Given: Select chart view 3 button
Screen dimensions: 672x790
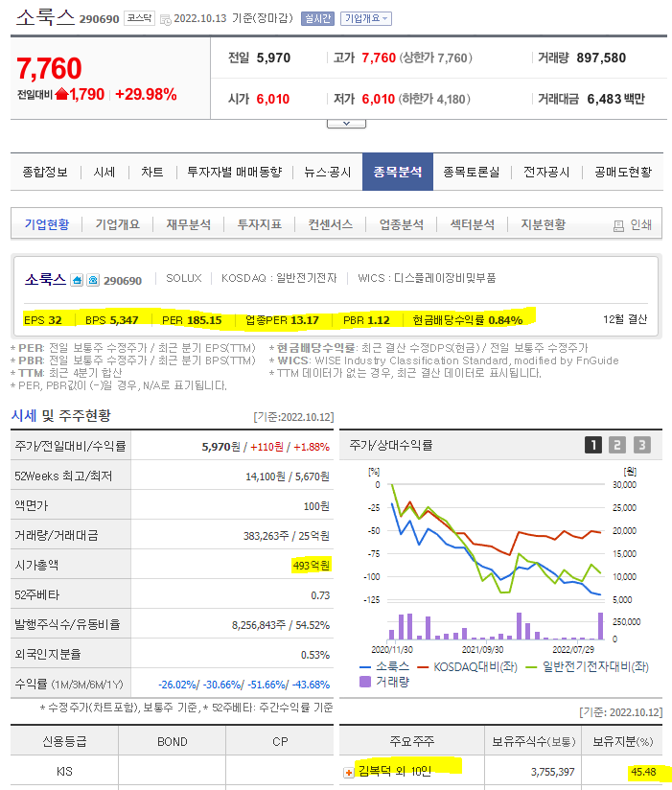Looking at the screenshot, I should 641,445.
